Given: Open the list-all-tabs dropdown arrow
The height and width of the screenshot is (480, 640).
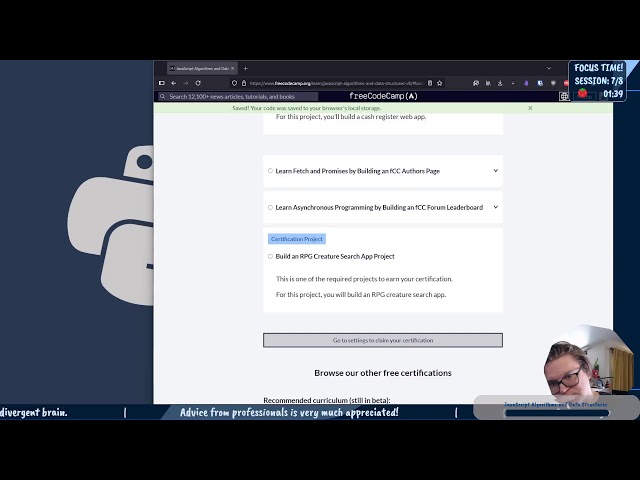Looking at the screenshot, I should coord(549,68).
